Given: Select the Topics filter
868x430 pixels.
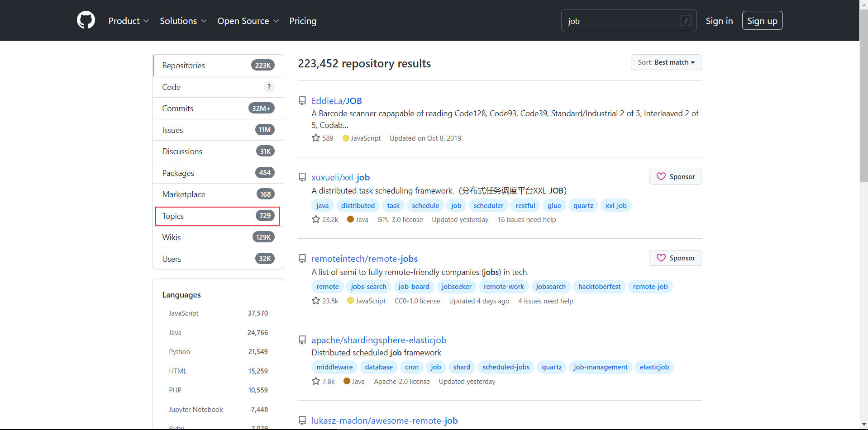Looking at the screenshot, I should 218,216.
